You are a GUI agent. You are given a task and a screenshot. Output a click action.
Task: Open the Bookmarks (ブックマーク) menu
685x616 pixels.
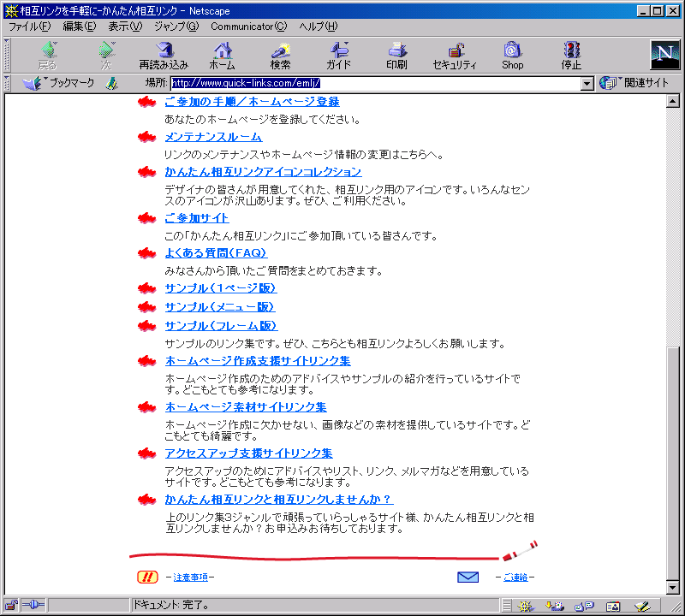[x=58, y=82]
